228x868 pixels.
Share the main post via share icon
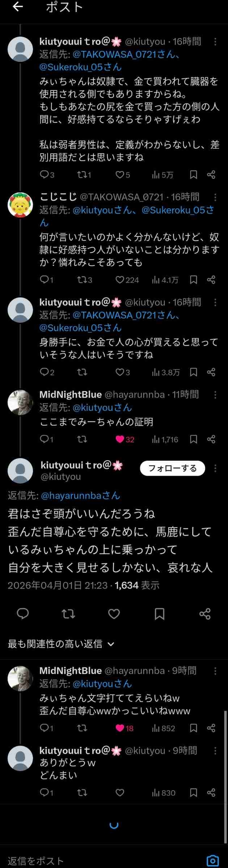pyautogui.click(x=205, y=614)
